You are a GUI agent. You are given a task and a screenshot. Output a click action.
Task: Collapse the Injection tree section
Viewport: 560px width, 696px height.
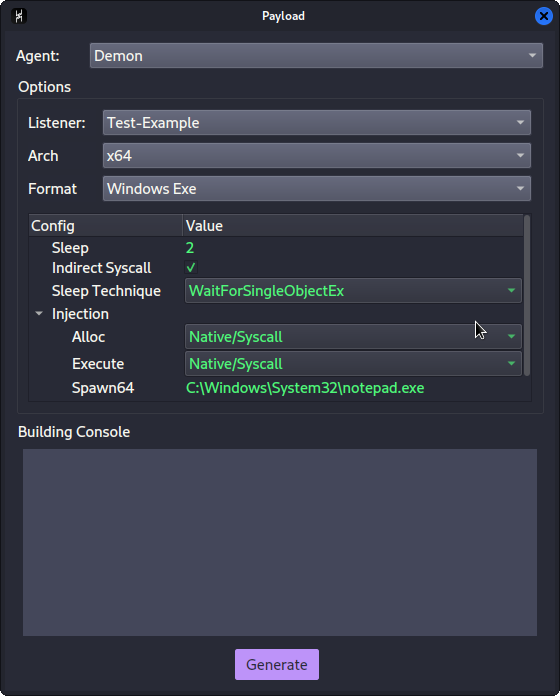pyautogui.click(x=39, y=314)
